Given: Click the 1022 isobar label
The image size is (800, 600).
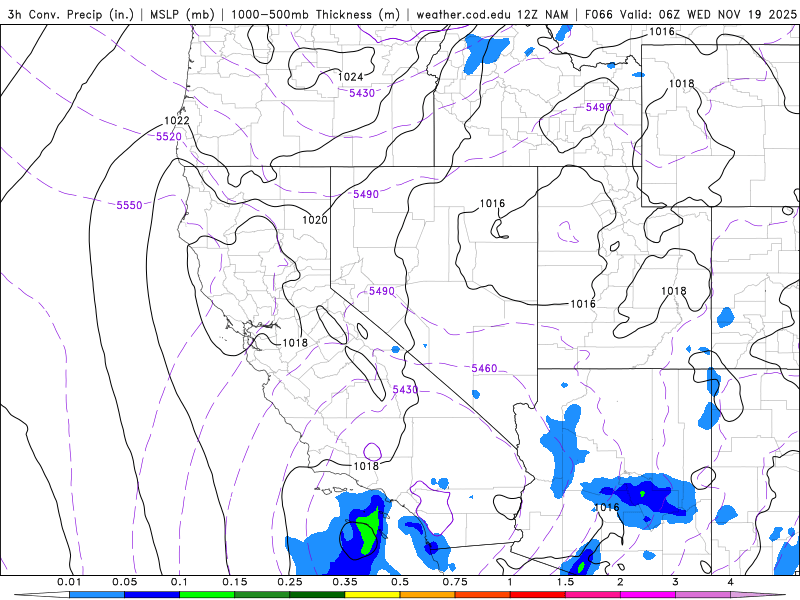Looking at the screenshot, I should coord(177,121).
